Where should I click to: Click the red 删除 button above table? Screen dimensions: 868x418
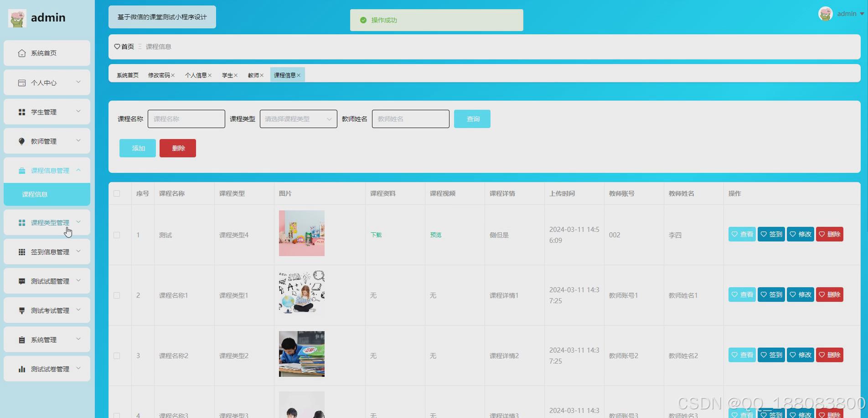pos(178,148)
